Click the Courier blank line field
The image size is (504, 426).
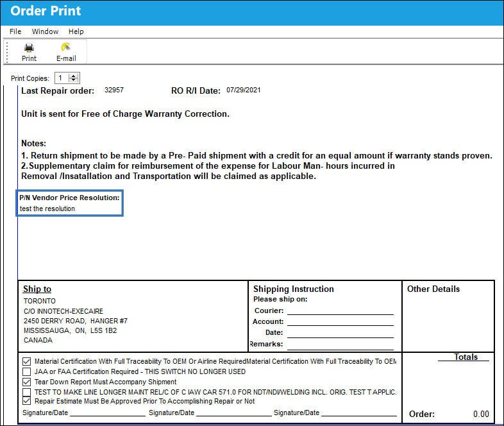point(340,311)
